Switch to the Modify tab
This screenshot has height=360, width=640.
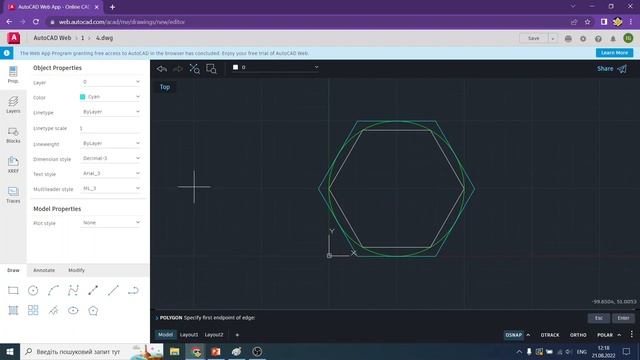pos(76,270)
